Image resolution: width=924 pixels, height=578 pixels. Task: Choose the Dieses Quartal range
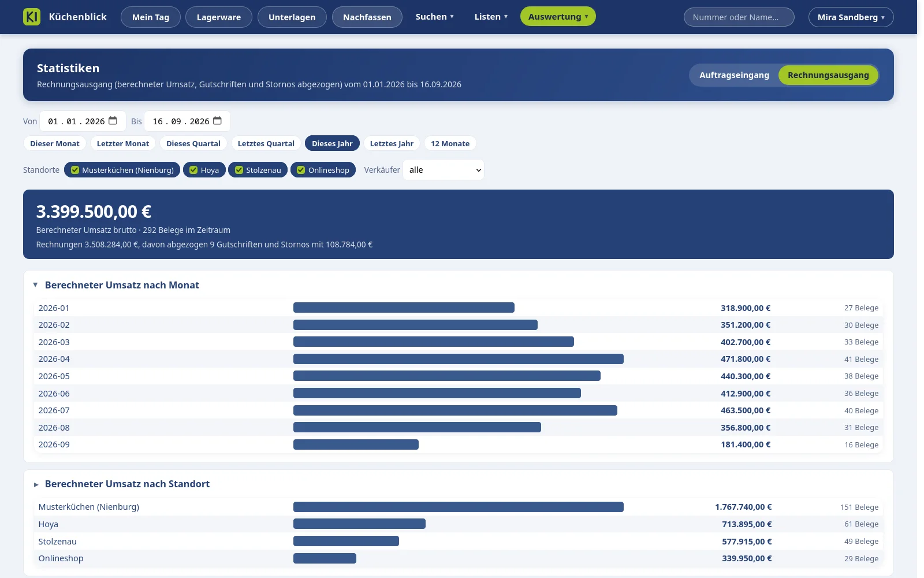[193, 143]
